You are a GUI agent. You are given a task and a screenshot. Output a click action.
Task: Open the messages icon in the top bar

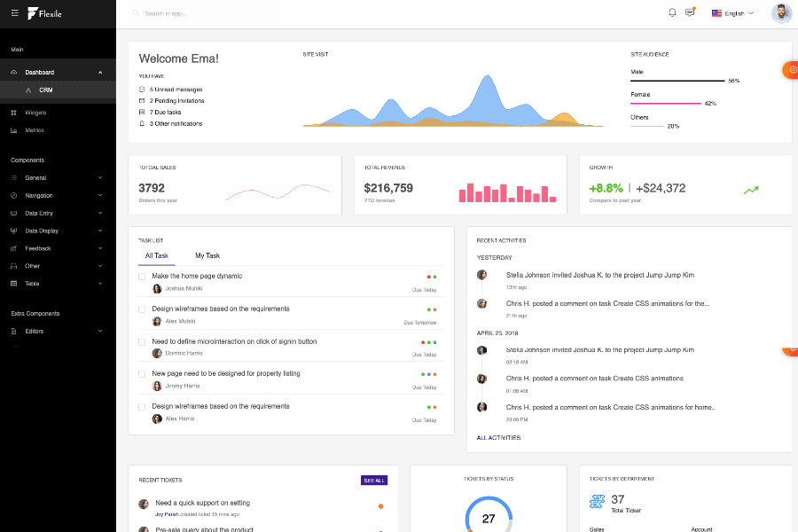point(691,12)
